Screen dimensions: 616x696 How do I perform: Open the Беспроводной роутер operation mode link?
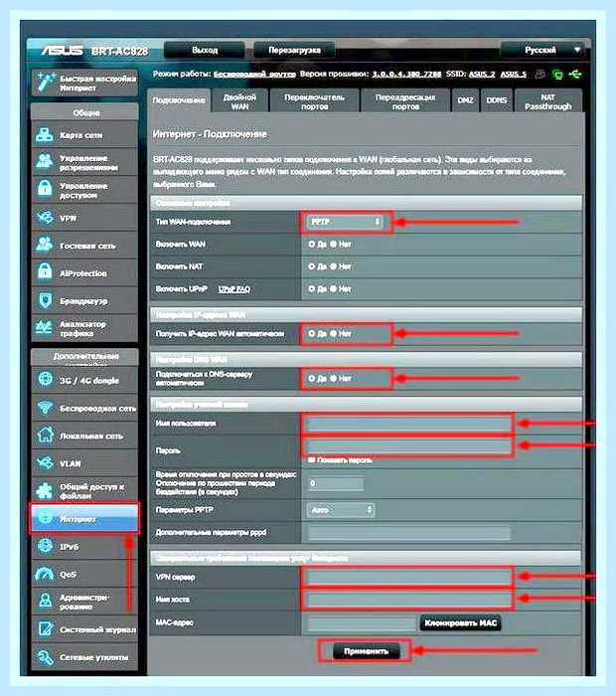(x=254, y=75)
